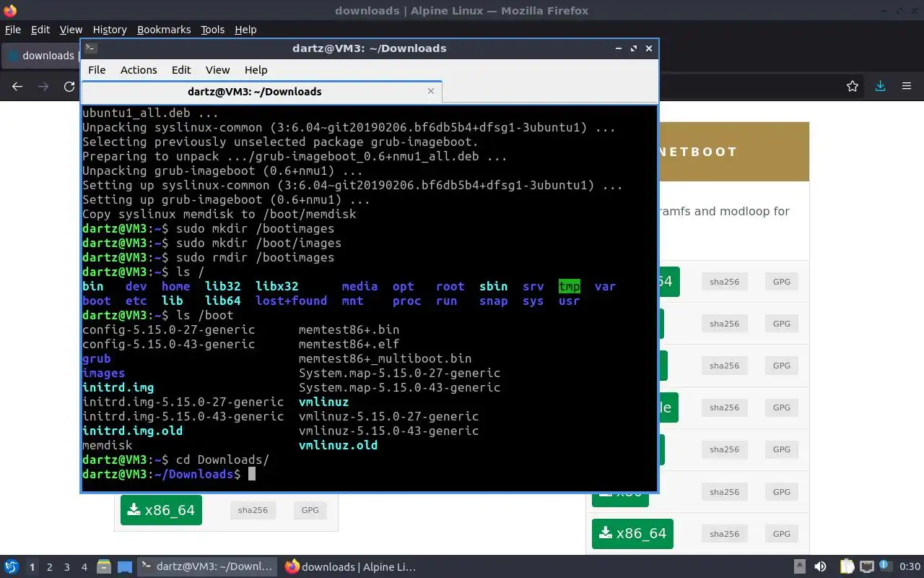Screen dimensions: 924x578
Task: Bookmark this page with the star icon
Action: pos(853,86)
